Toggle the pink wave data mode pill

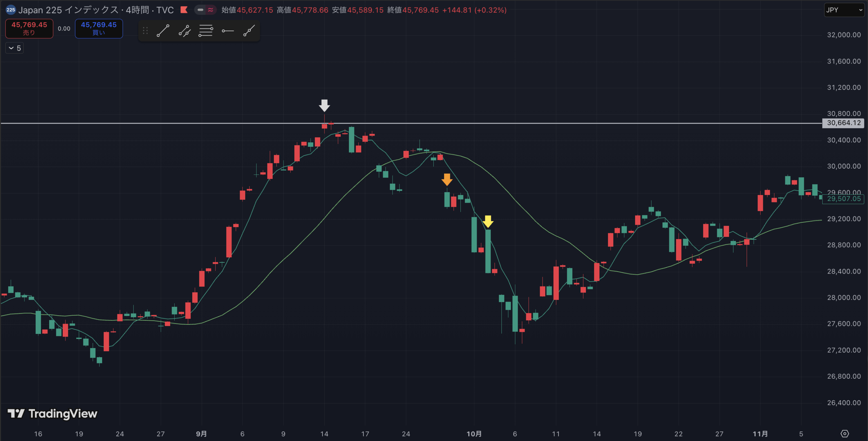click(x=211, y=10)
